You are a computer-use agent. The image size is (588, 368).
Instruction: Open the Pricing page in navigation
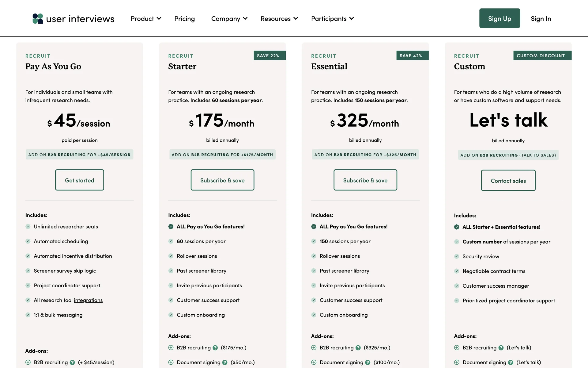[x=184, y=19]
